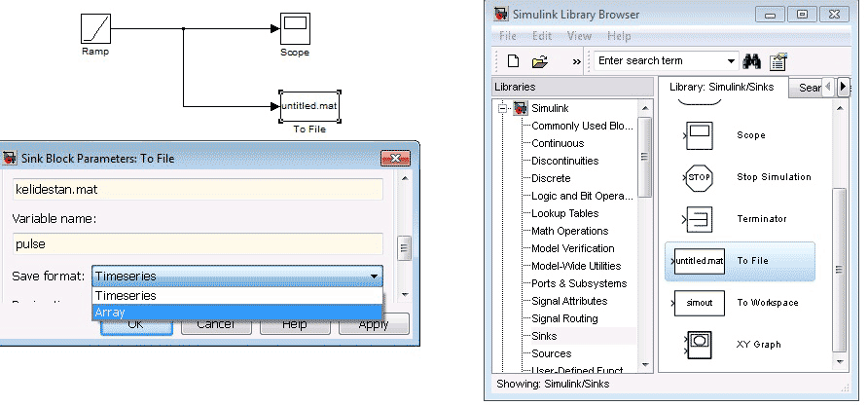Click the Scope block icon in Sinks library
Screen dimensions: 868x406
(699, 135)
